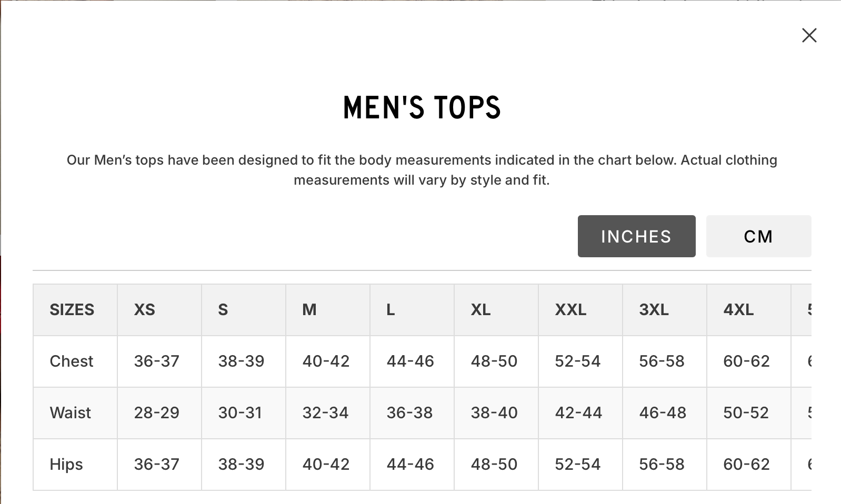Screen dimensions: 841x504
Task: Click Waist measurement 46-48 for 3XL
Action: [x=663, y=412]
